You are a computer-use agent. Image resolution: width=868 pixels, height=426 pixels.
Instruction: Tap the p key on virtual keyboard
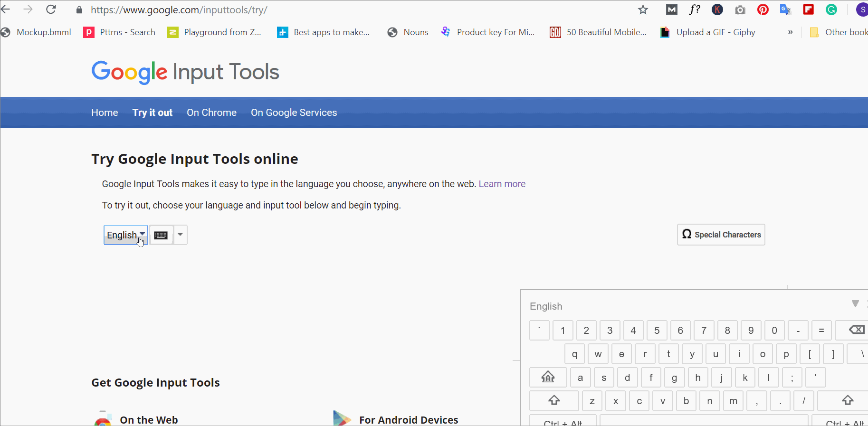click(786, 354)
